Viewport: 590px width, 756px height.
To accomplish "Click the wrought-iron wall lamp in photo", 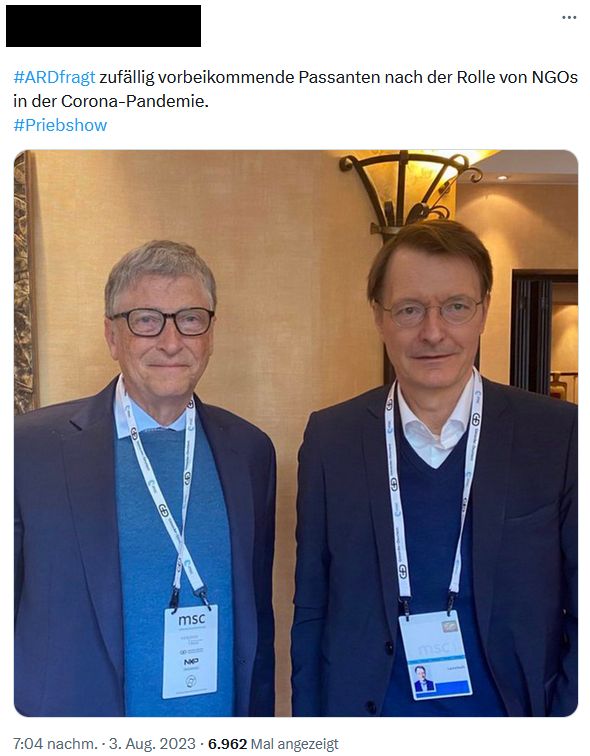I will 410,191.
